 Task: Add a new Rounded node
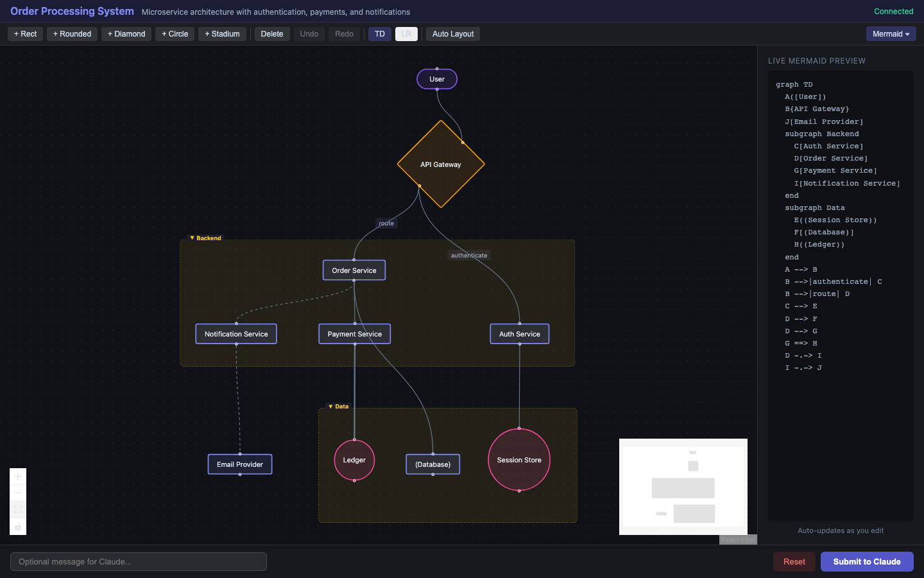72,34
